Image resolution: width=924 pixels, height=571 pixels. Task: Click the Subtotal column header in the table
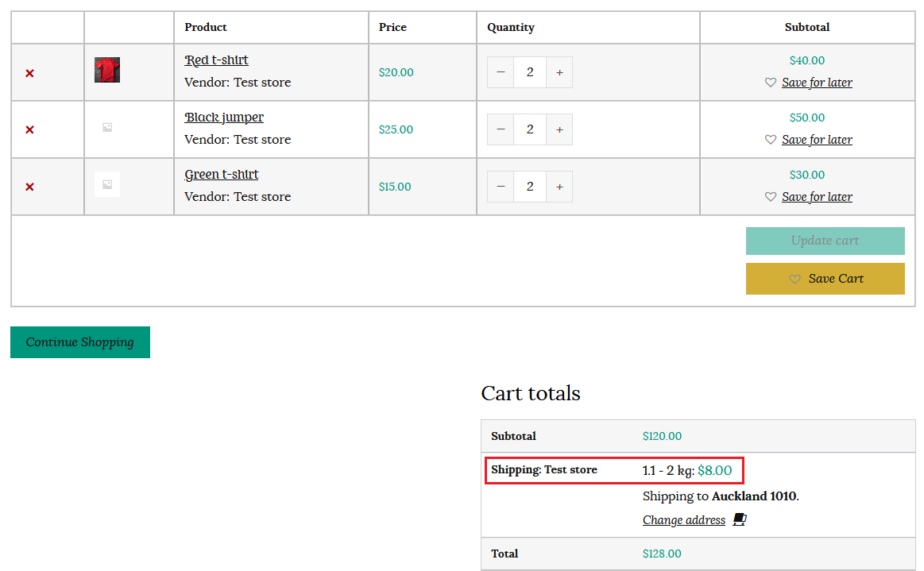(x=806, y=27)
